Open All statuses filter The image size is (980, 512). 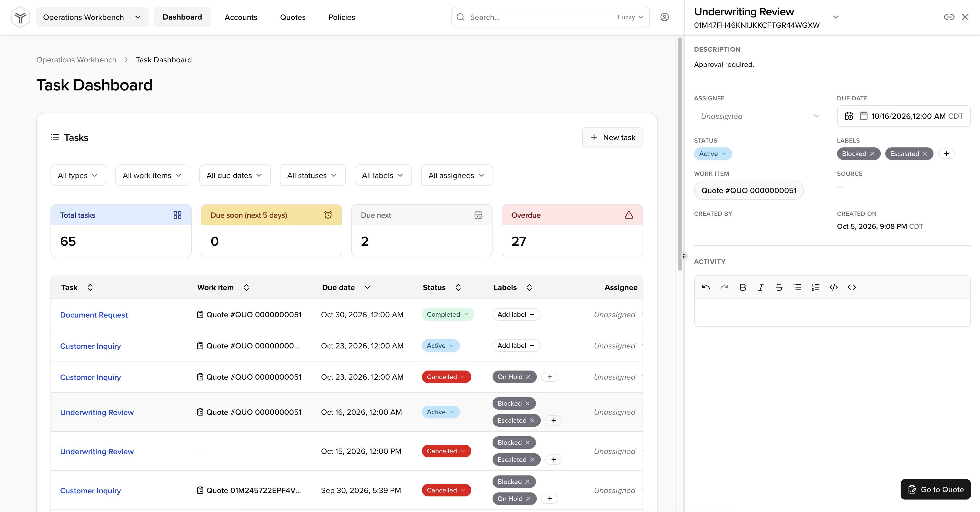(x=312, y=175)
